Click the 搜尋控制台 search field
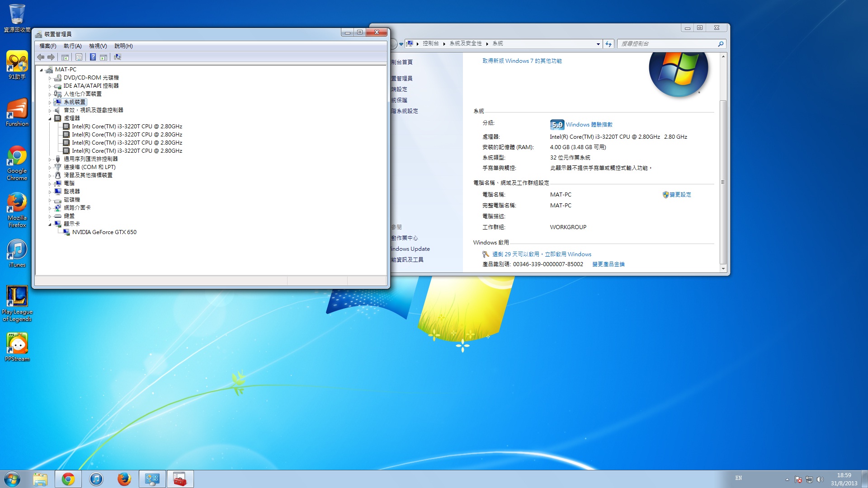Image resolution: width=868 pixels, height=488 pixels. (666, 44)
